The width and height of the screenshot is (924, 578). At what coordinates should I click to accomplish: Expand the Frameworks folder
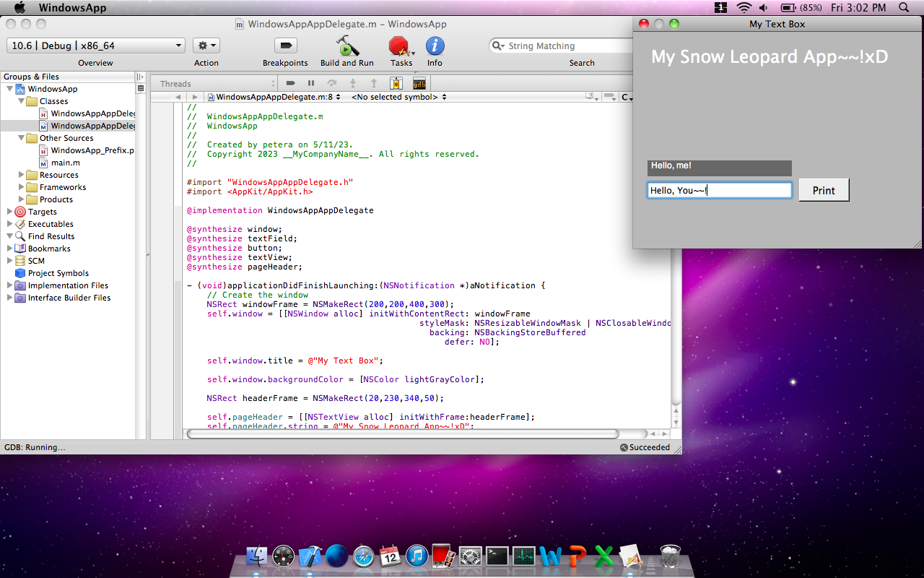tap(22, 187)
